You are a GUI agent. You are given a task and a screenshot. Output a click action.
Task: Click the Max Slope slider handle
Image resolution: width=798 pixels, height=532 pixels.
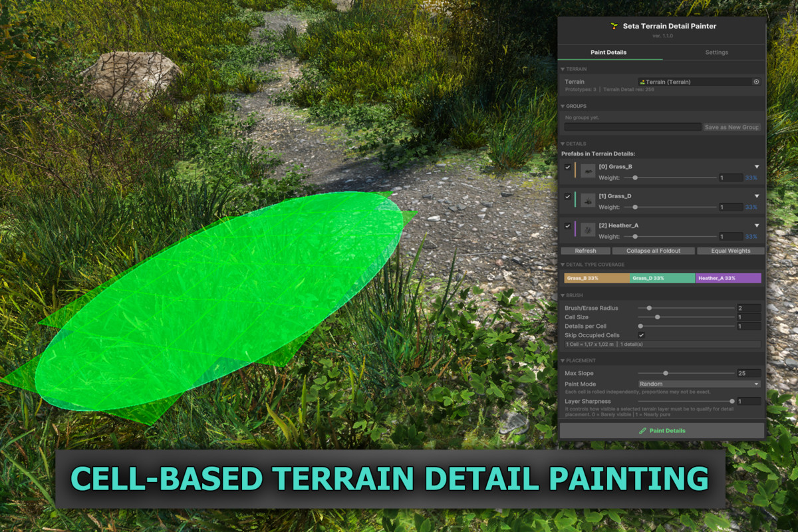coord(666,373)
